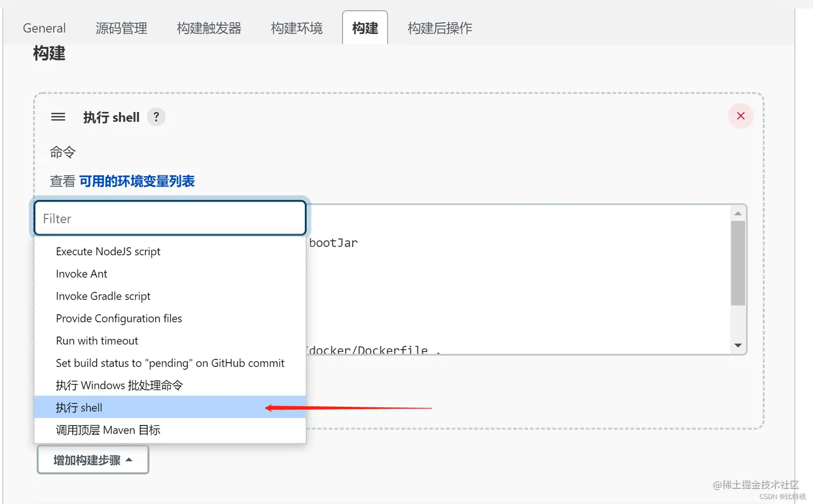
Task: Delete the 执行 shell build step
Action: coord(740,116)
